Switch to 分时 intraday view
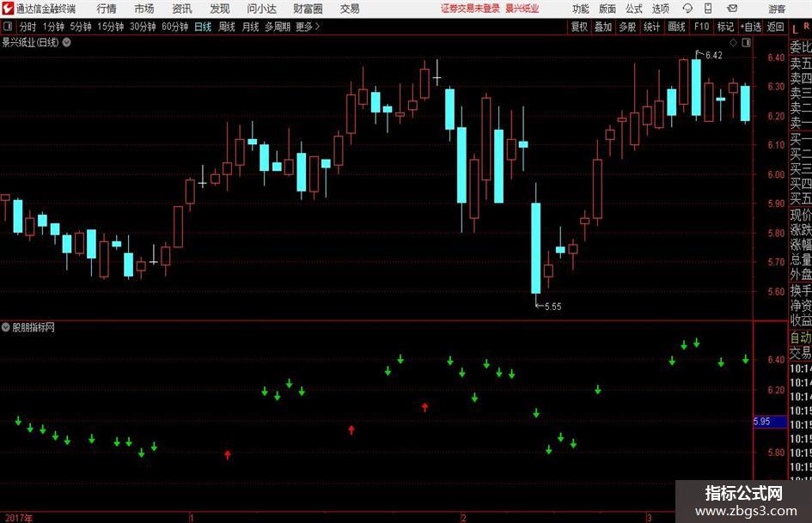Image resolution: width=812 pixels, height=523 pixels. click(28, 27)
